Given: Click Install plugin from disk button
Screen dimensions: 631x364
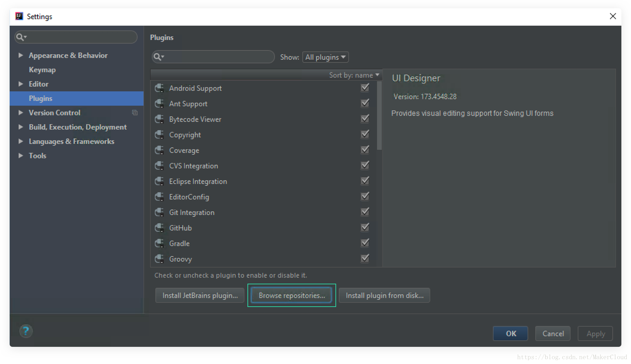Looking at the screenshot, I should (385, 295).
